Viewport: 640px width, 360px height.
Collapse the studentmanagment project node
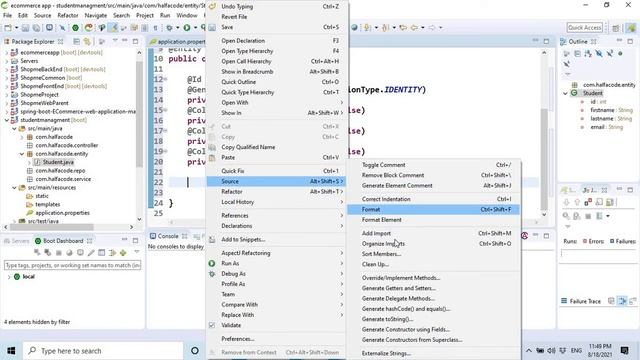[7, 120]
